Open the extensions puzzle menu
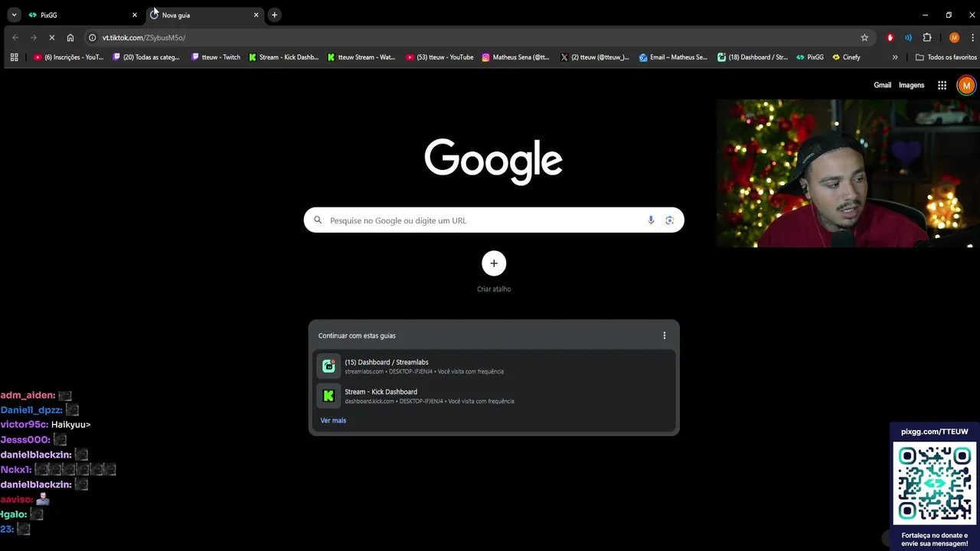This screenshot has height=551, width=980. pyautogui.click(x=927, y=37)
